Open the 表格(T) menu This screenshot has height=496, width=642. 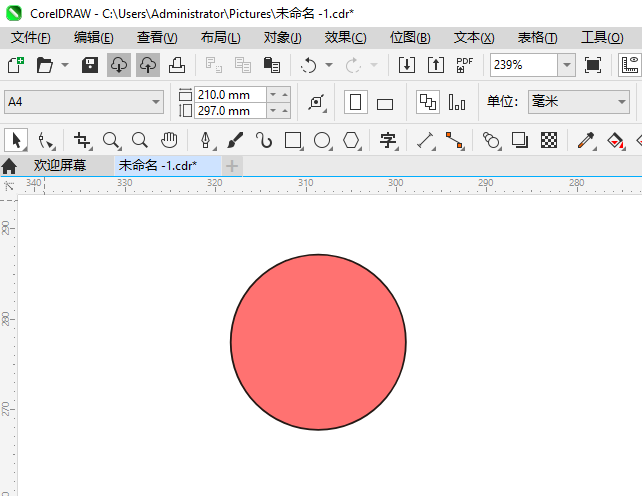click(x=537, y=38)
